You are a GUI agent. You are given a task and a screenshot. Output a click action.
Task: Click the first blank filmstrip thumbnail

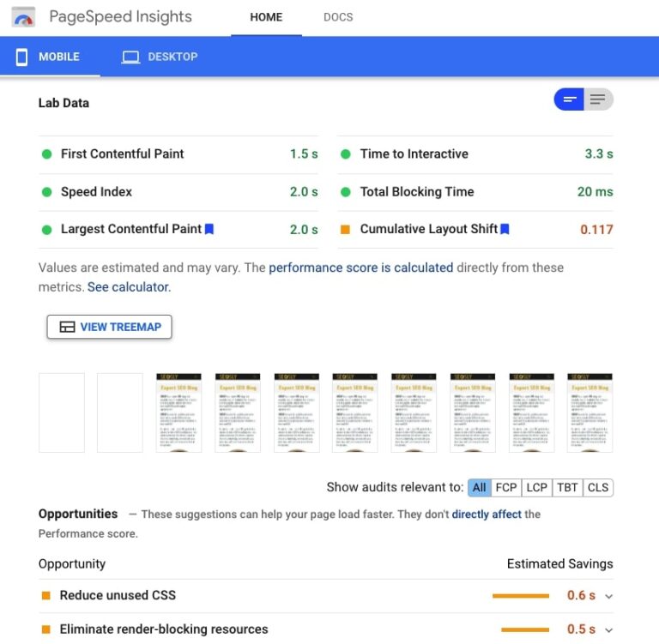pyautogui.click(x=62, y=412)
